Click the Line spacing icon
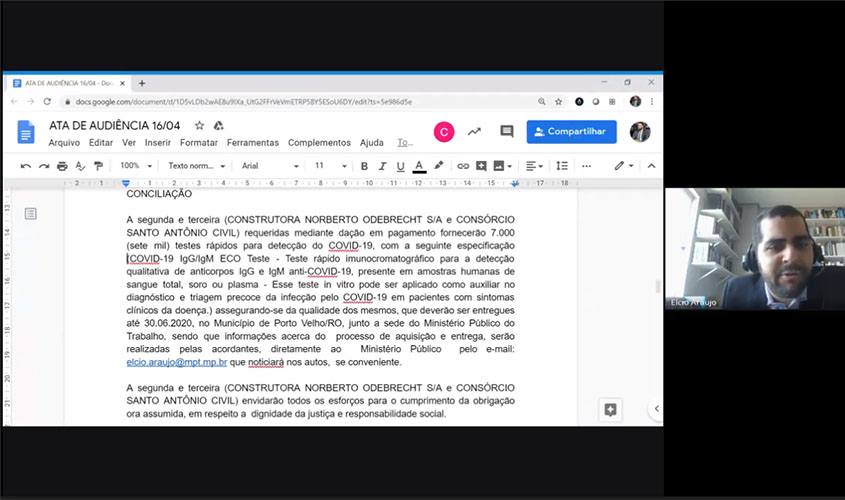 (562, 166)
